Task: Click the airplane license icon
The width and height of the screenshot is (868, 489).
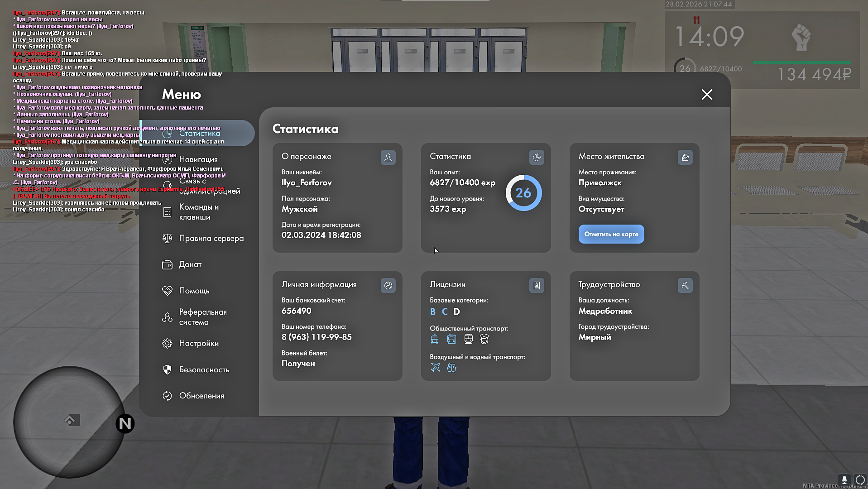Action: pyautogui.click(x=435, y=368)
